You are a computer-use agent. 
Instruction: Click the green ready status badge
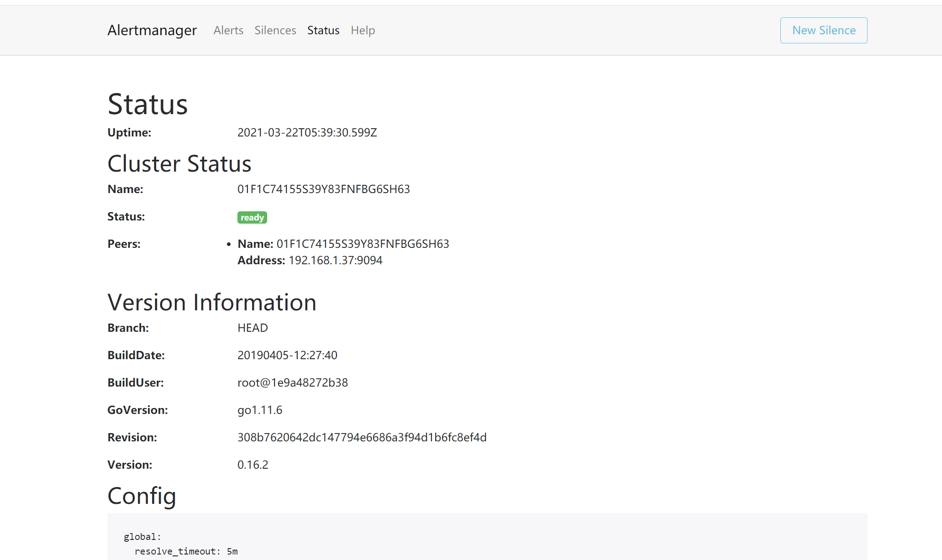point(252,217)
